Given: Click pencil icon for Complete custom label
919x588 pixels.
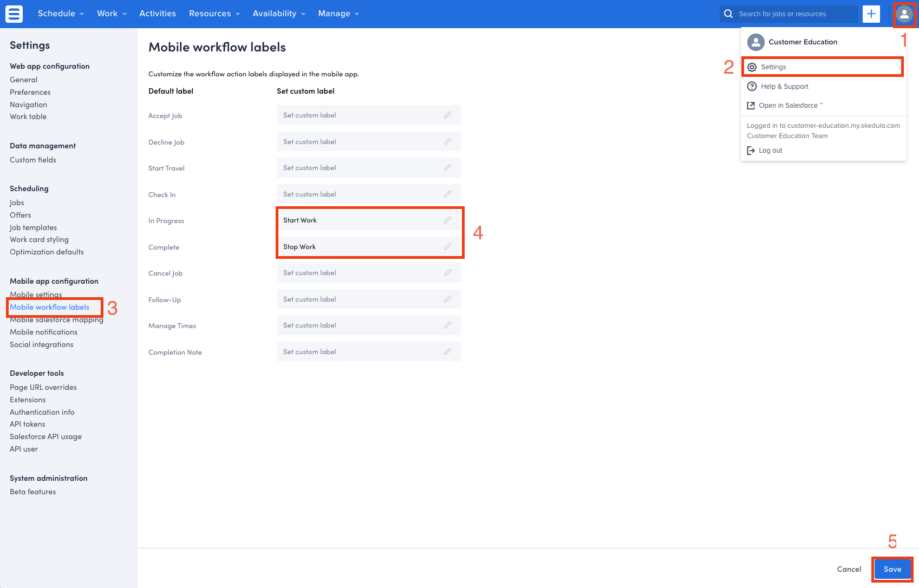Looking at the screenshot, I should (447, 247).
